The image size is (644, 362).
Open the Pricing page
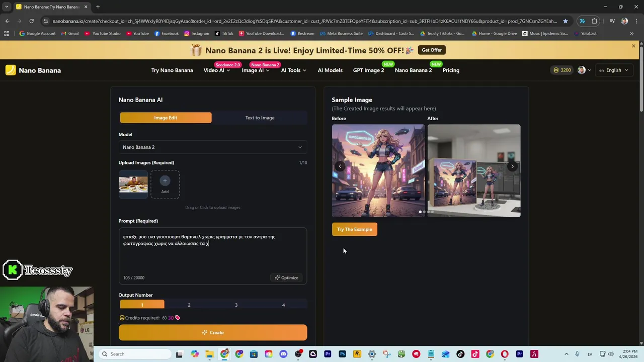451,70
